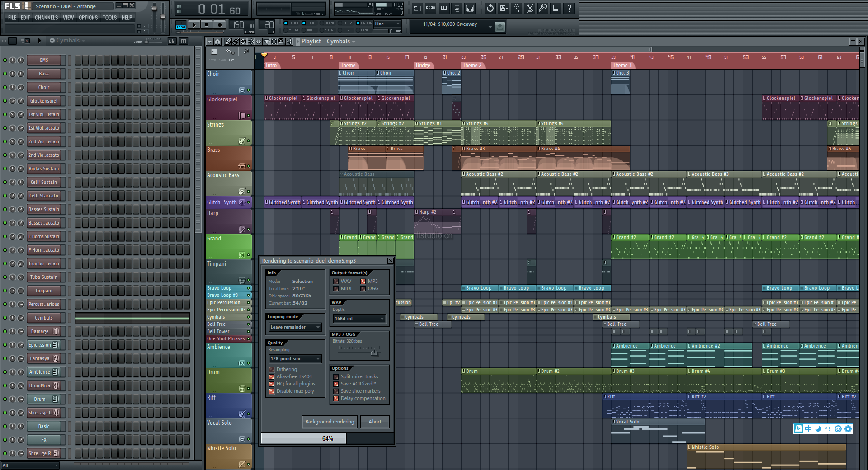The image size is (868, 470).
Task: Click the Save new version disk icon
Action: (504, 8)
